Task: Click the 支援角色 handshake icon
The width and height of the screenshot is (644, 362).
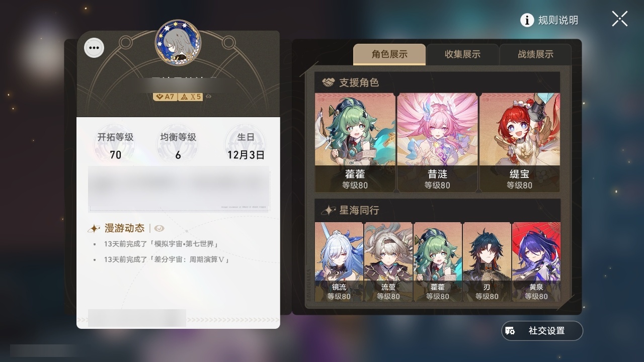Action: (329, 82)
